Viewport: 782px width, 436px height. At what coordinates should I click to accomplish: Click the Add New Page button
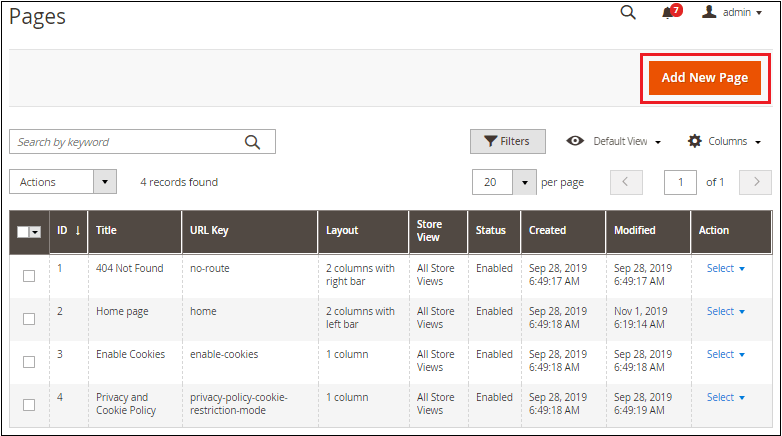(705, 78)
